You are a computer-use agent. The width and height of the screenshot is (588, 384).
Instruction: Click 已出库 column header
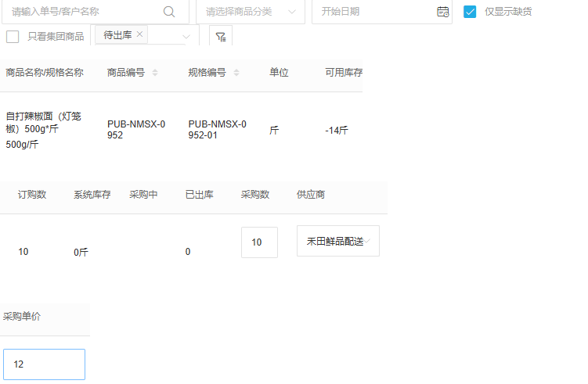point(200,195)
